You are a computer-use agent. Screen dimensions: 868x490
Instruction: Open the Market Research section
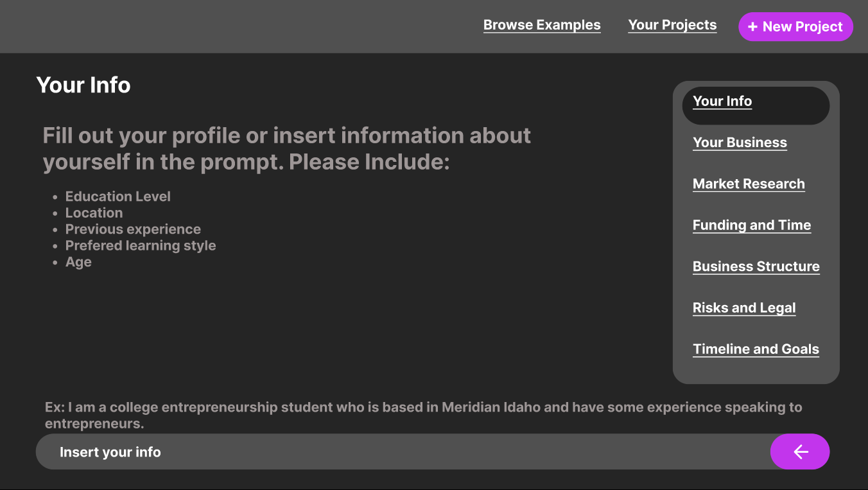[749, 184]
